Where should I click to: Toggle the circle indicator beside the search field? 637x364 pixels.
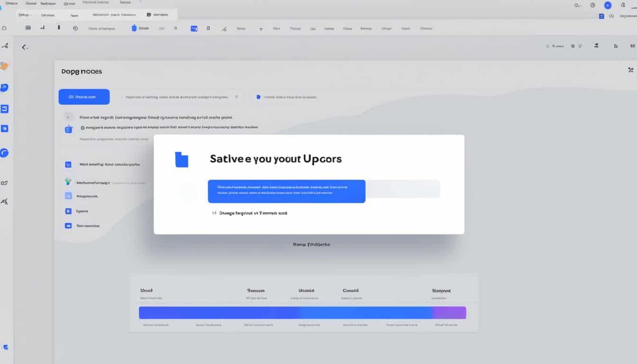[236, 96]
